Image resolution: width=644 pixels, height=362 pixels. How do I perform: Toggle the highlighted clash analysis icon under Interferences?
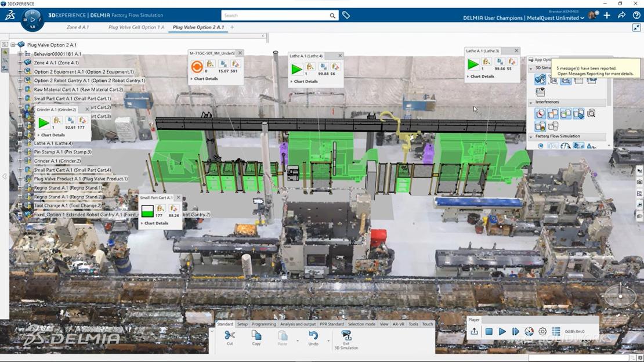[540, 125]
